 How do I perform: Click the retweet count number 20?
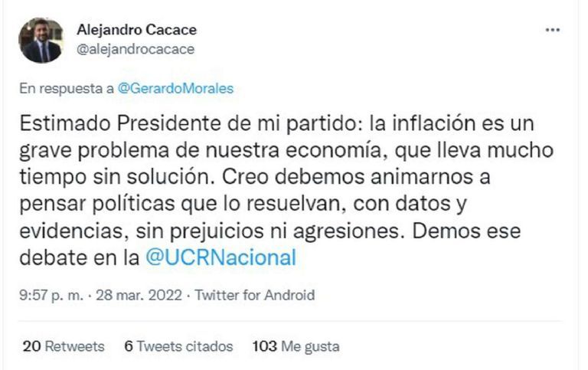pos(31,346)
